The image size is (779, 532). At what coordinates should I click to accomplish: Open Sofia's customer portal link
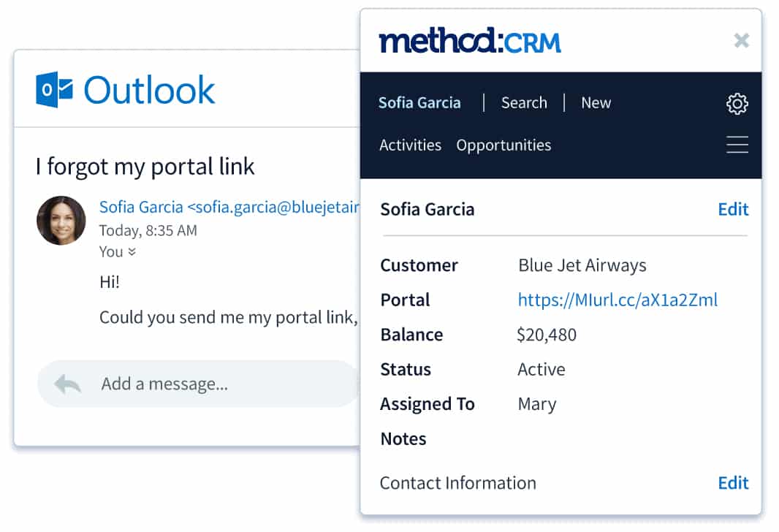pyautogui.click(x=617, y=300)
